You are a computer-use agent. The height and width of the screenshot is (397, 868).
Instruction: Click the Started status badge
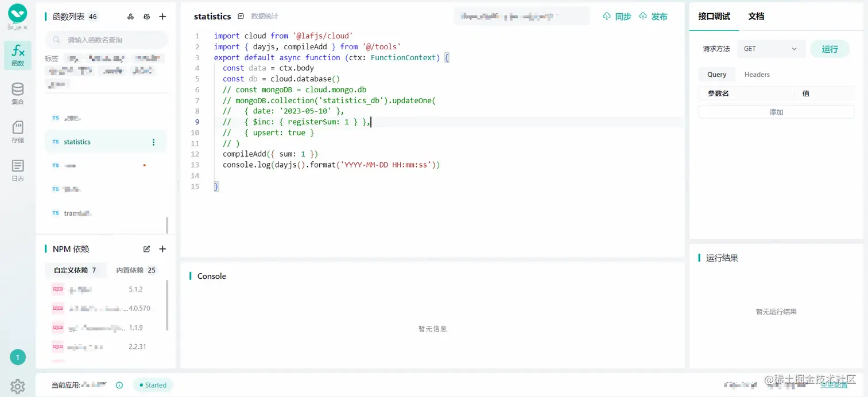tap(153, 386)
